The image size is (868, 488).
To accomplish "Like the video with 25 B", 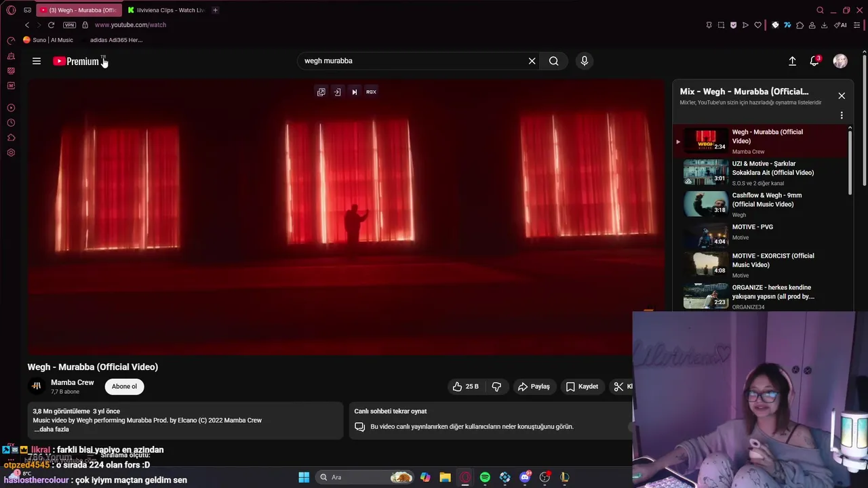I will point(465,386).
